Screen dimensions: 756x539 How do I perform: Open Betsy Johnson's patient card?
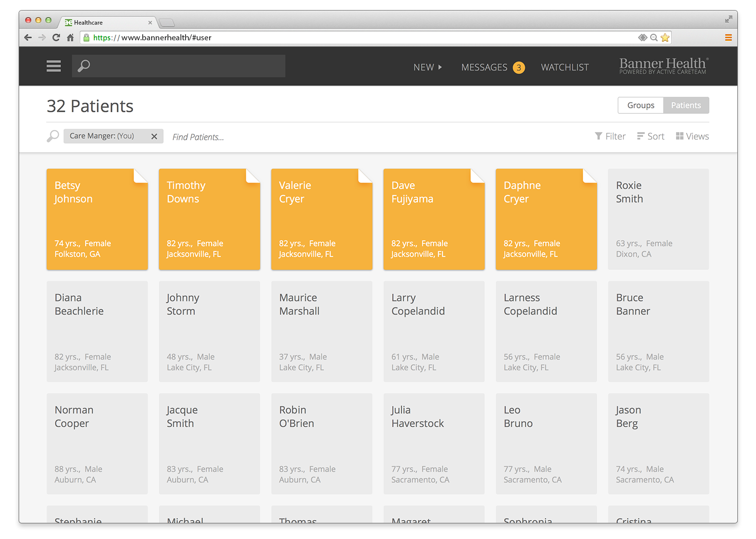[x=97, y=219]
